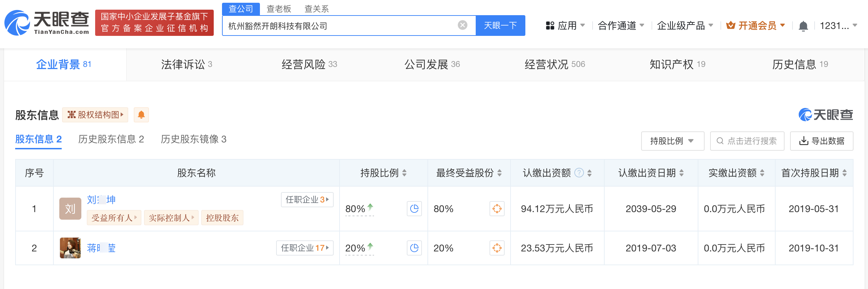Screen dimensions: 868x289
Task: Expand the 企业级产品 menu
Action: coord(685,26)
